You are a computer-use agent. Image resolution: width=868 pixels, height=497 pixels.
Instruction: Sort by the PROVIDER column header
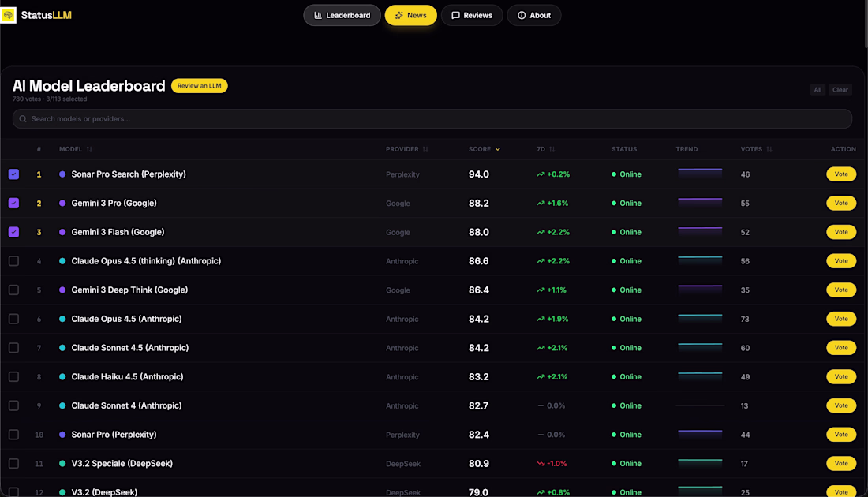407,149
